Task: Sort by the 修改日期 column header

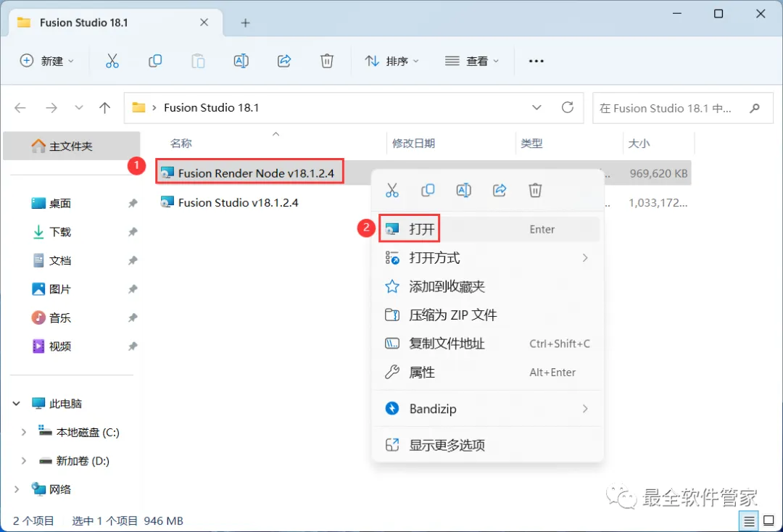Action: [413, 144]
